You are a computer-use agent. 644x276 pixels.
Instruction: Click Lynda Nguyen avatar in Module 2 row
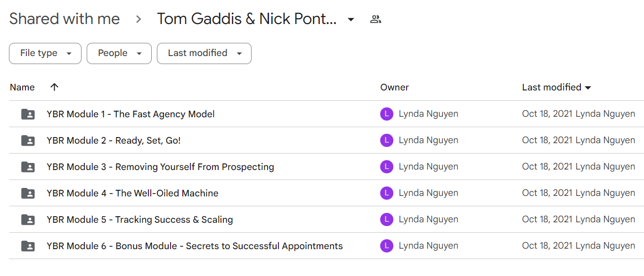click(386, 140)
